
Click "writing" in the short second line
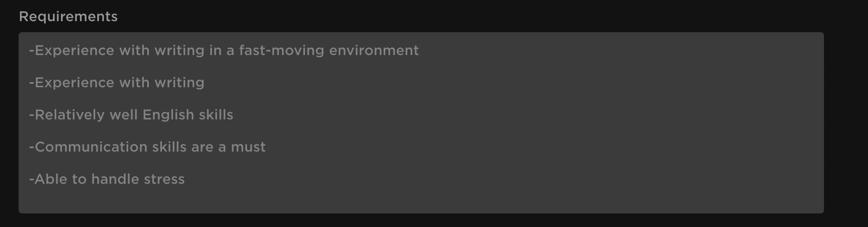179,83
